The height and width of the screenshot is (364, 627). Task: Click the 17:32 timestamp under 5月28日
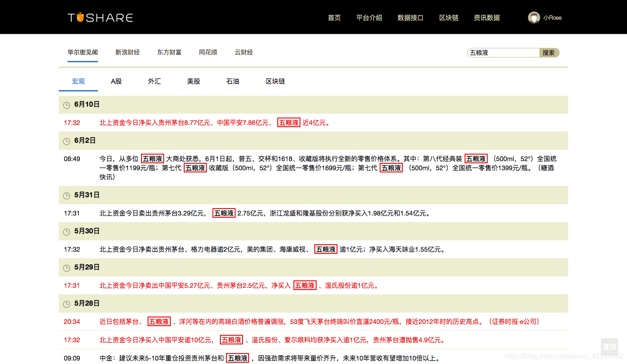72,340
